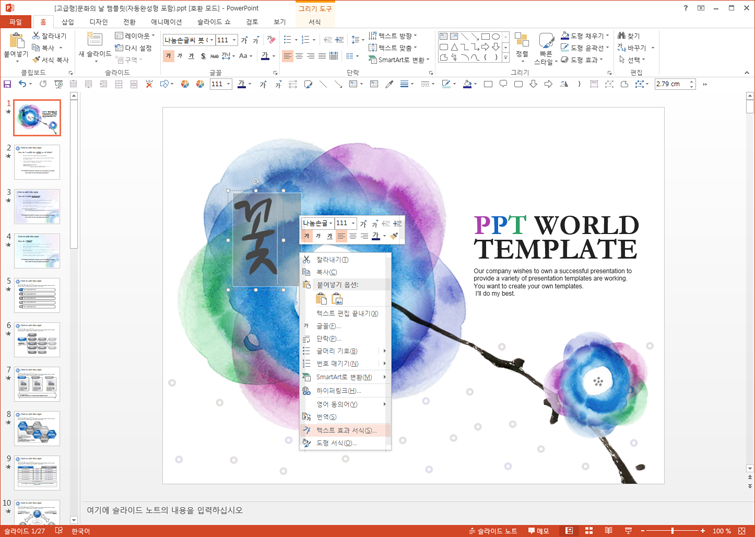The height and width of the screenshot is (537, 755).
Task: Click the first paste option icon in context menu
Action: tap(321, 299)
